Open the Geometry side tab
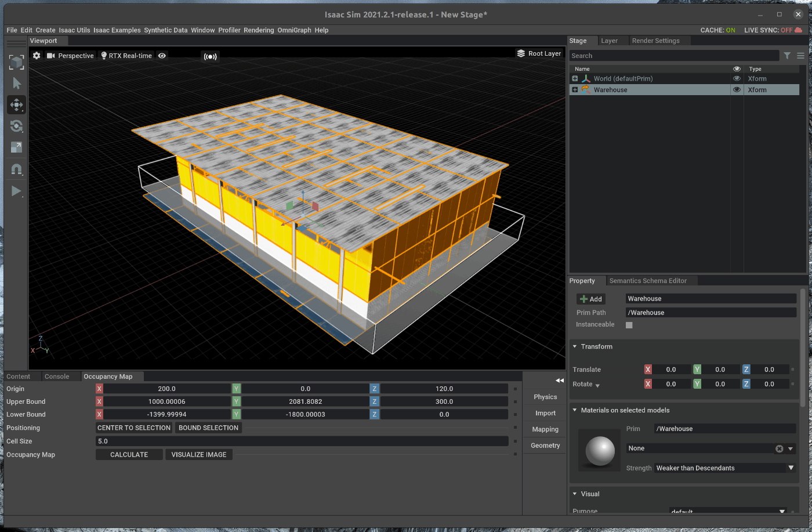 click(545, 446)
